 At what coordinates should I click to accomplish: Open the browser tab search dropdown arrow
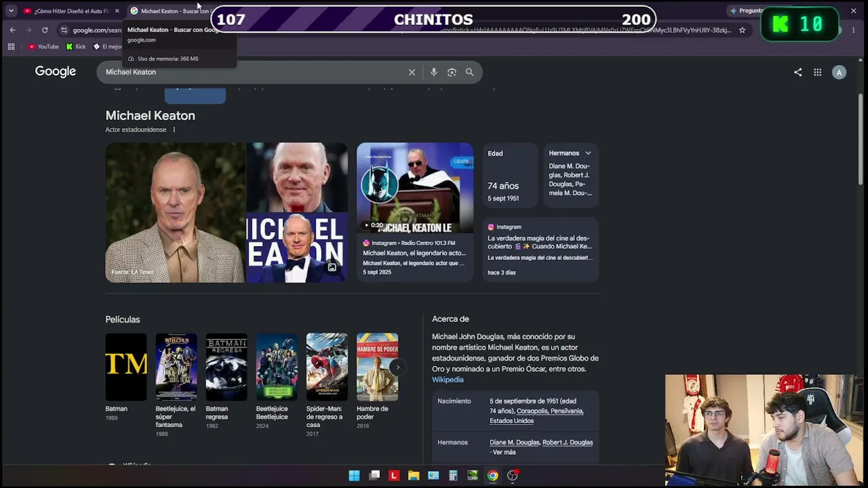click(x=11, y=11)
